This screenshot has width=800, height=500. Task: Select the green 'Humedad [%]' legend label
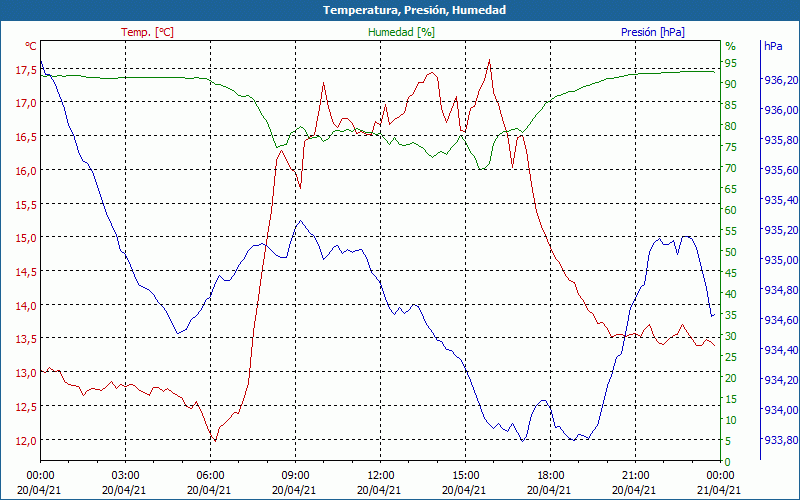(401, 32)
